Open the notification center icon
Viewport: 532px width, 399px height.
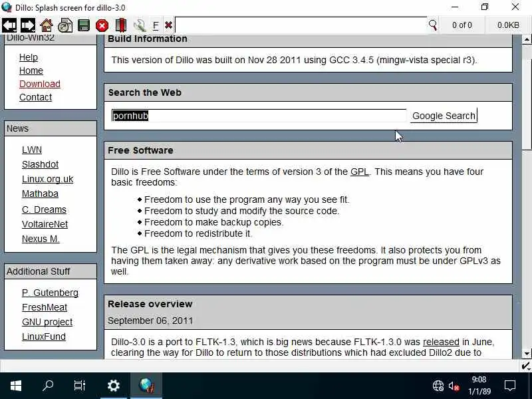point(510,386)
